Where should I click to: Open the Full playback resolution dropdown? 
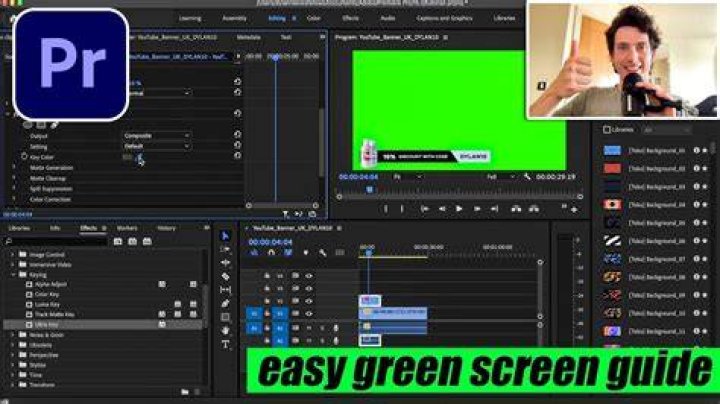point(501,177)
